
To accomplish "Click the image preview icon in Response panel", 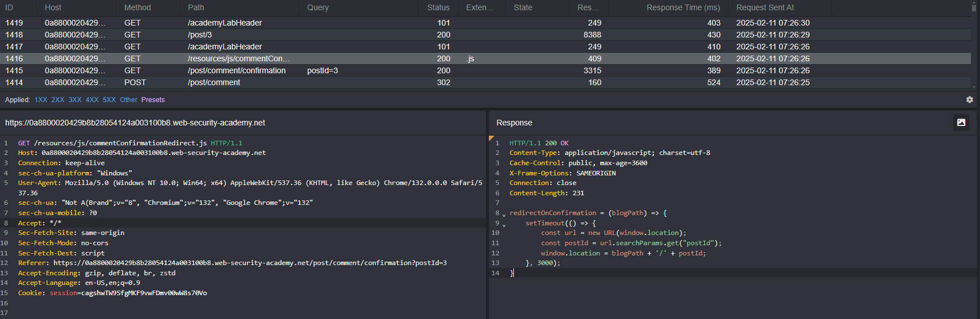I will click(x=961, y=123).
